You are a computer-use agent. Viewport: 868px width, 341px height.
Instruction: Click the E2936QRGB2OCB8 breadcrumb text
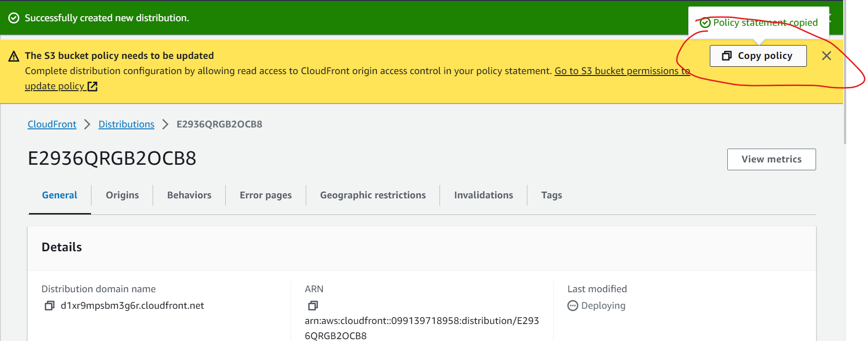click(x=219, y=124)
